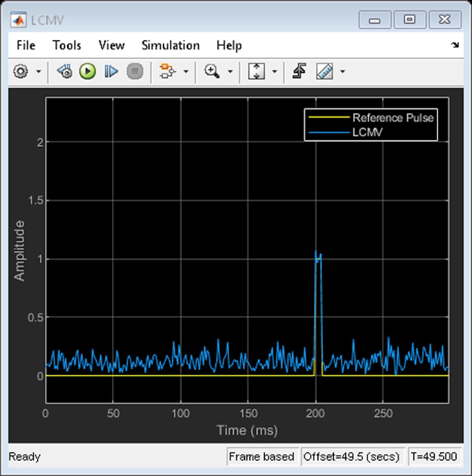The width and height of the screenshot is (472, 476).
Task: Select the Reference Pulse legend entry
Action: pyautogui.click(x=393, y=118)
